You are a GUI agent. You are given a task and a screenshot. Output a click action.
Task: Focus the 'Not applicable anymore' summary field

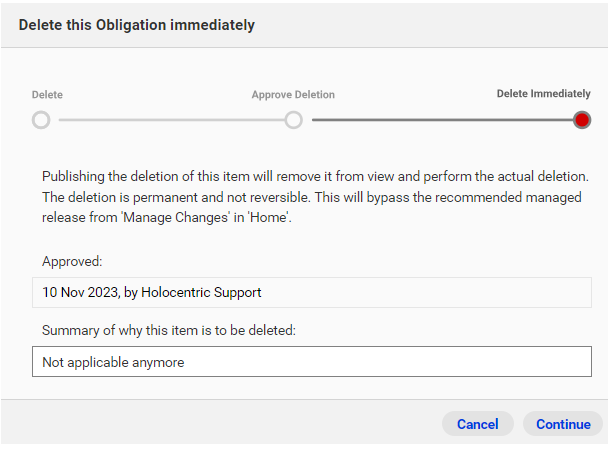coord(312,361)
